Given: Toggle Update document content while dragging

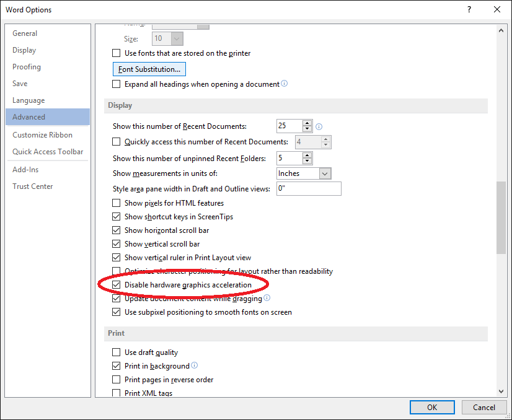Looking at the screenshot, I should (x=117, y=299).
